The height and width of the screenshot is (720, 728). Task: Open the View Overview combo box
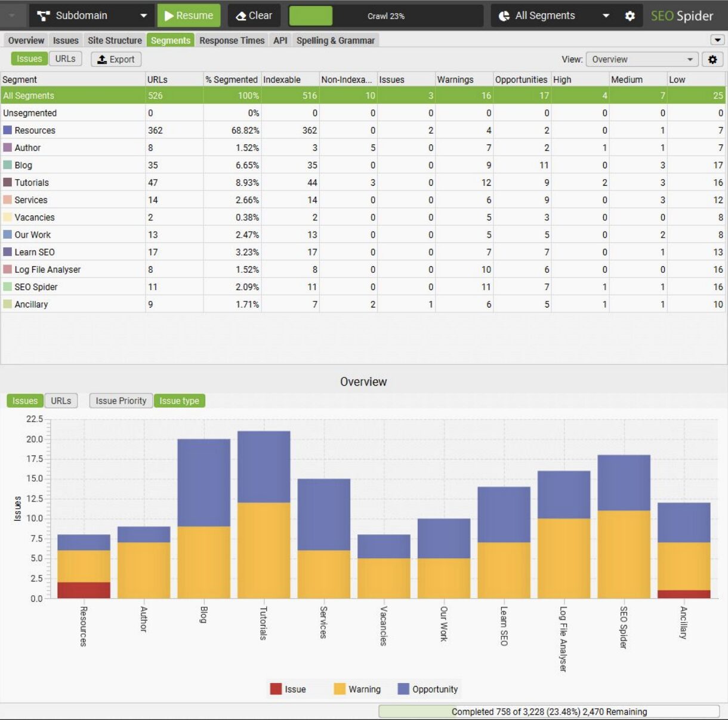pos(642,59)
